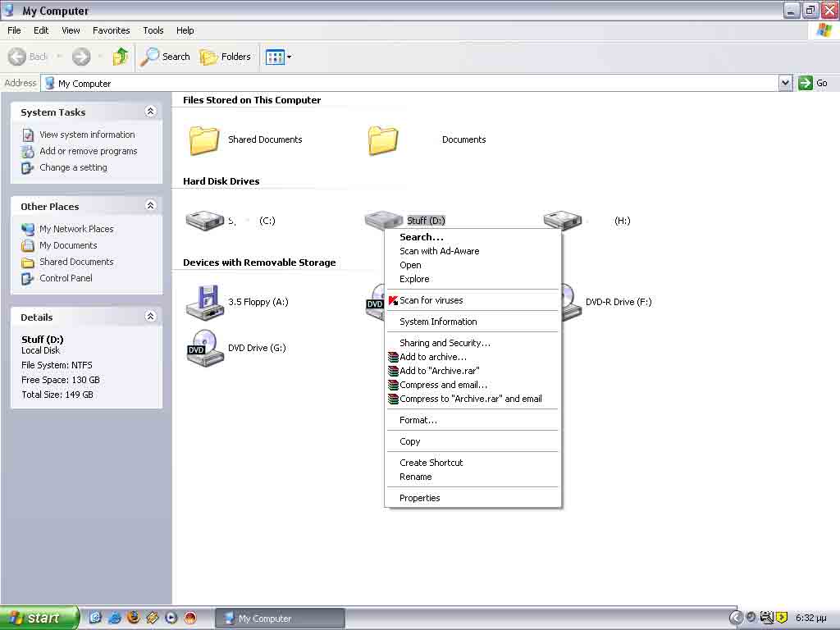Toggle the Folders pane button

point(226,57)
